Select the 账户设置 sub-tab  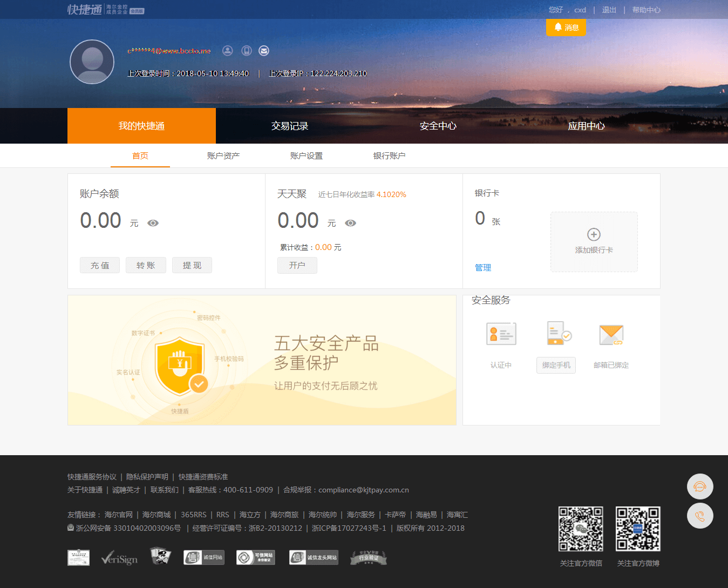tap(307, 156)
